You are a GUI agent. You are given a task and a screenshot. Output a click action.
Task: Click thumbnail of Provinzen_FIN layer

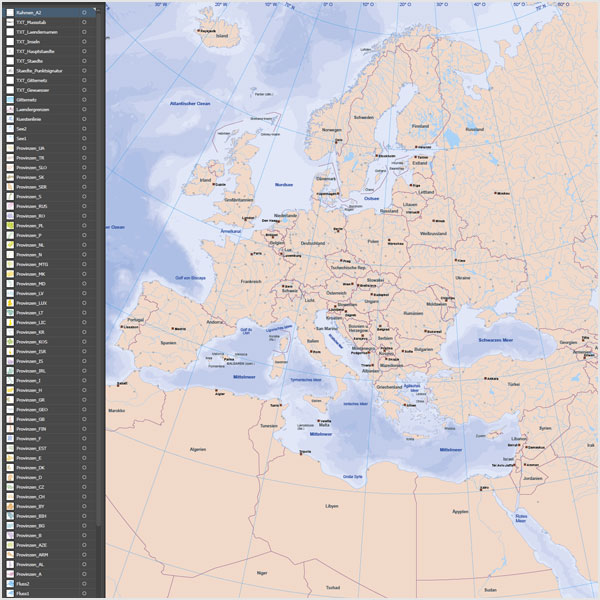[9, 429]
